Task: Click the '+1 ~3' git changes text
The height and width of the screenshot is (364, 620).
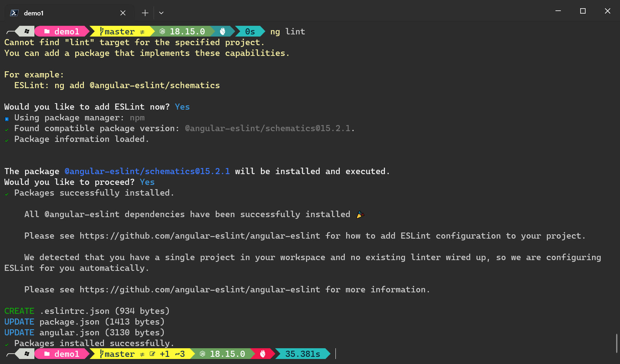Action: pos(172,354)
